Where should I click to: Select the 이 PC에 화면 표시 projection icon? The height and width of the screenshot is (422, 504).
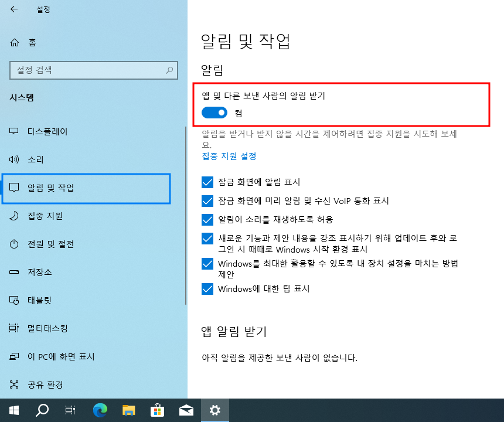pos(14,356)
